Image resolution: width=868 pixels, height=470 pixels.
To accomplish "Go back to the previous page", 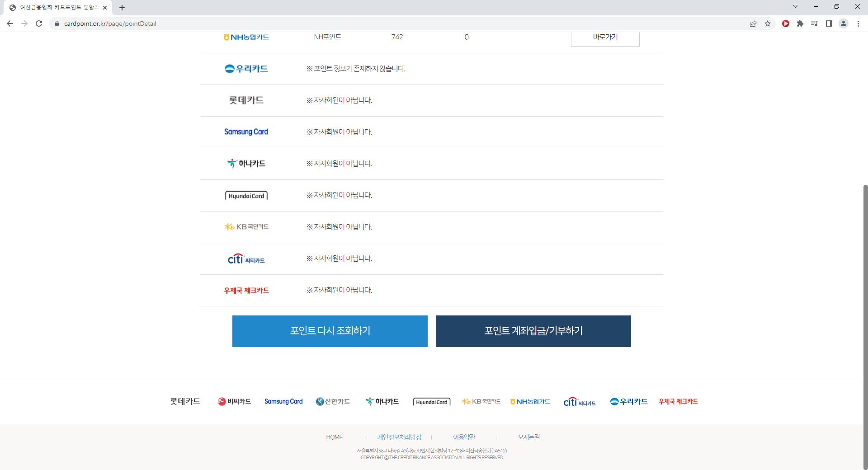I will pos(10,23).
